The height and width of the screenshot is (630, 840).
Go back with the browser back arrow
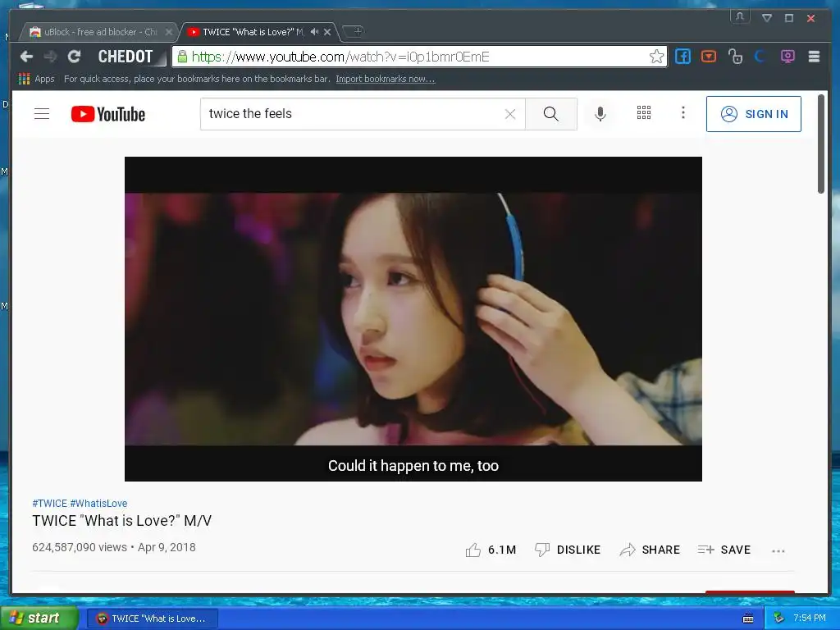coord(26,57)
